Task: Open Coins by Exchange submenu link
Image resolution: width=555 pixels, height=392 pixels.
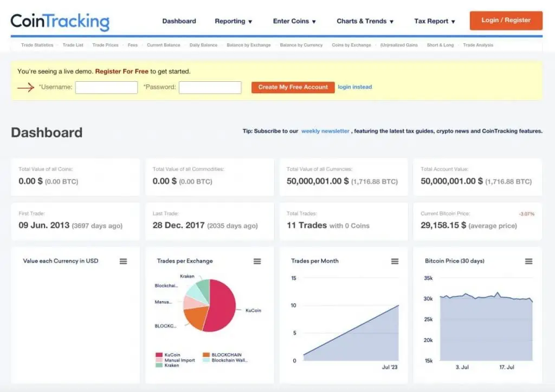Action: [351, 45]
